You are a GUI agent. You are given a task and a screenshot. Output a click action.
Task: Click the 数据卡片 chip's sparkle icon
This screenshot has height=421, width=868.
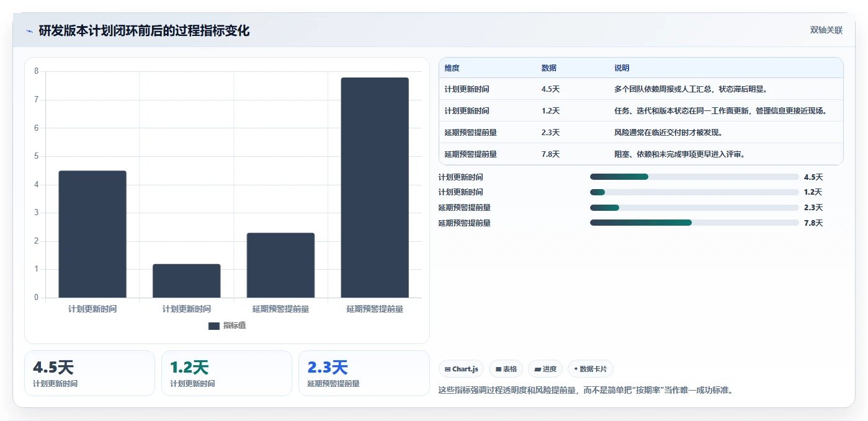point(576,369)
